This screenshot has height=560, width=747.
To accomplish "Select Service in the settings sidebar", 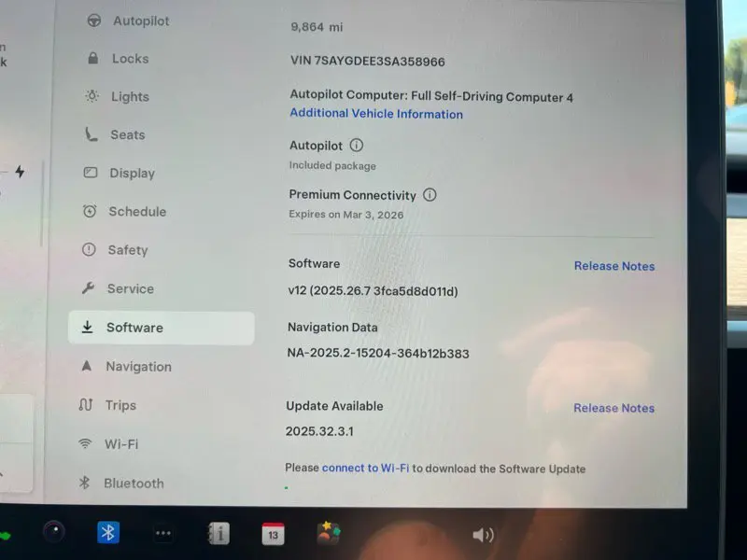I will (119, 288).
